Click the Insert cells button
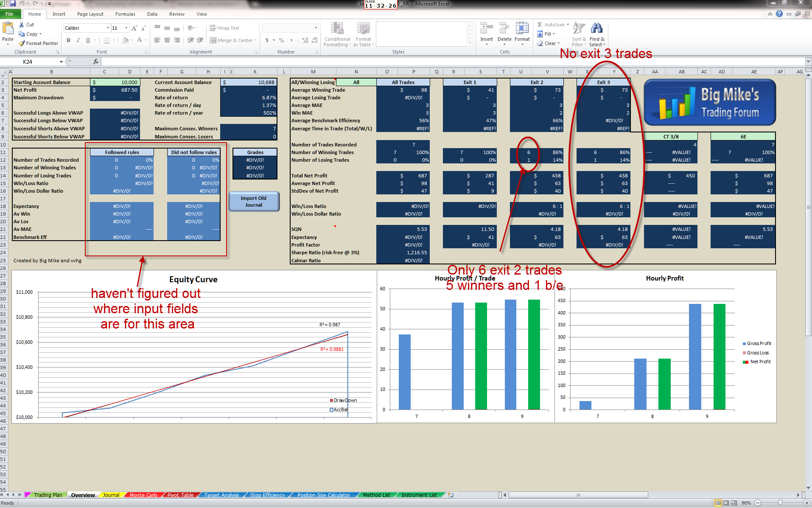Screen dimensions: 812x508 coord(487,34)
